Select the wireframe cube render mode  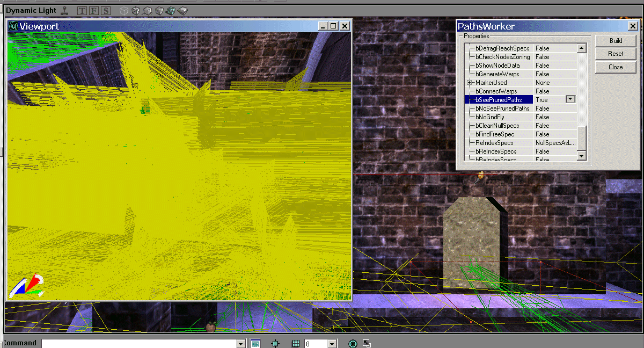(123, 10)
